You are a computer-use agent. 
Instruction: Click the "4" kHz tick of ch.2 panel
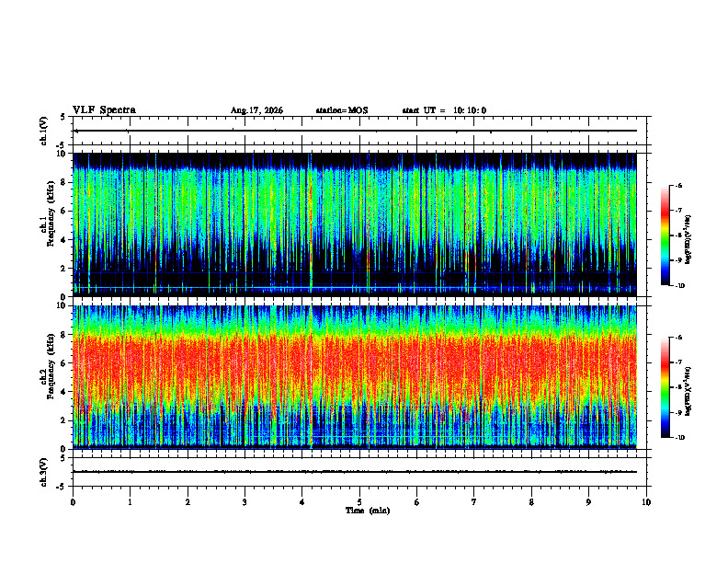click(x=64, y=392)
